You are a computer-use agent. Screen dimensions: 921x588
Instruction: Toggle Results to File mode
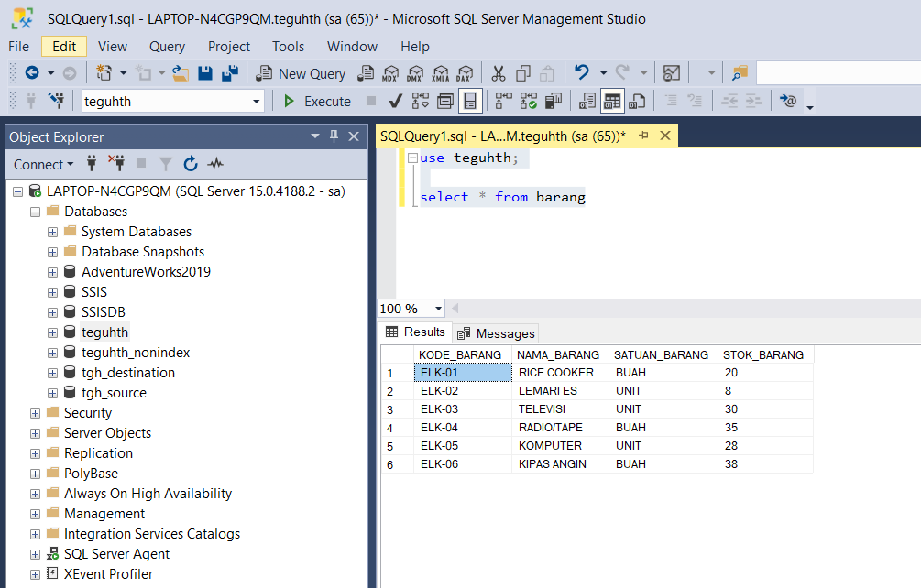tap(637, 101)
